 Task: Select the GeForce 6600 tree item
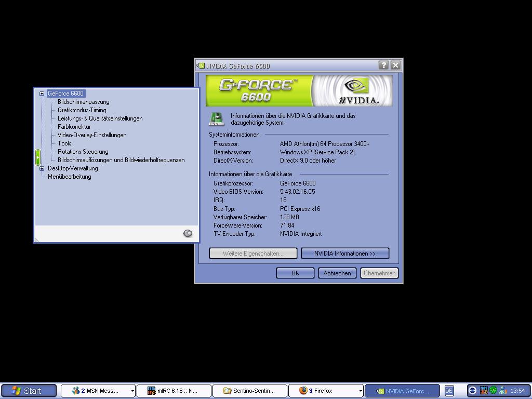point(65,94)
